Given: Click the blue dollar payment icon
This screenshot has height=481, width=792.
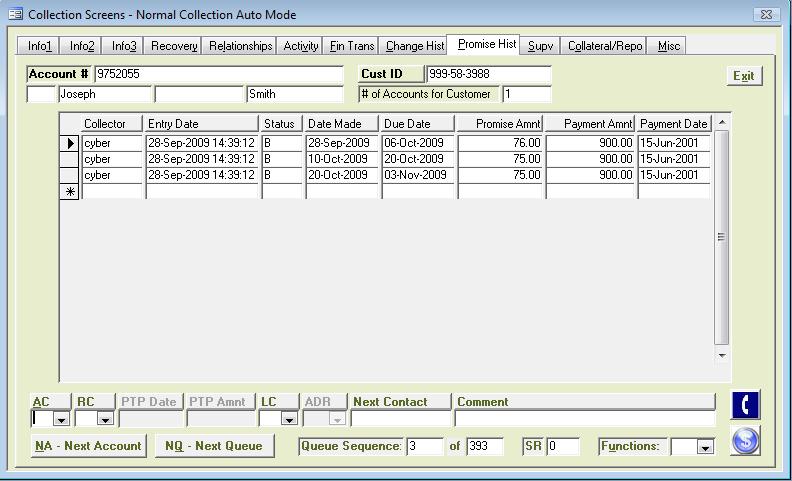Looking at the screenshot, I should (745, 440).
